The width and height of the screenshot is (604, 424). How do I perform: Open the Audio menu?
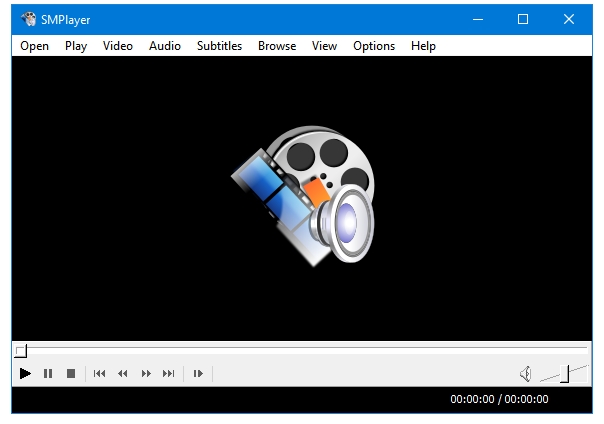click(x=165, y=46)
